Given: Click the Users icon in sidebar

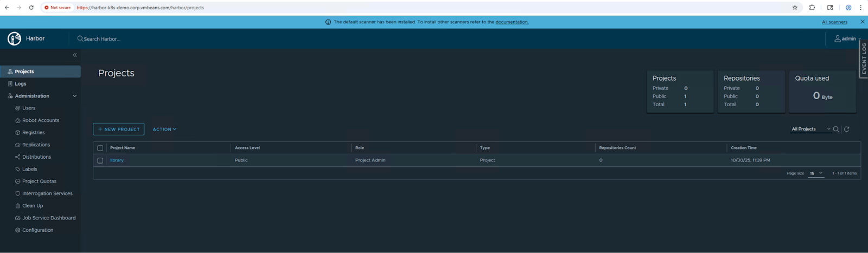Looking at the screenshot, I should (17, 108).
